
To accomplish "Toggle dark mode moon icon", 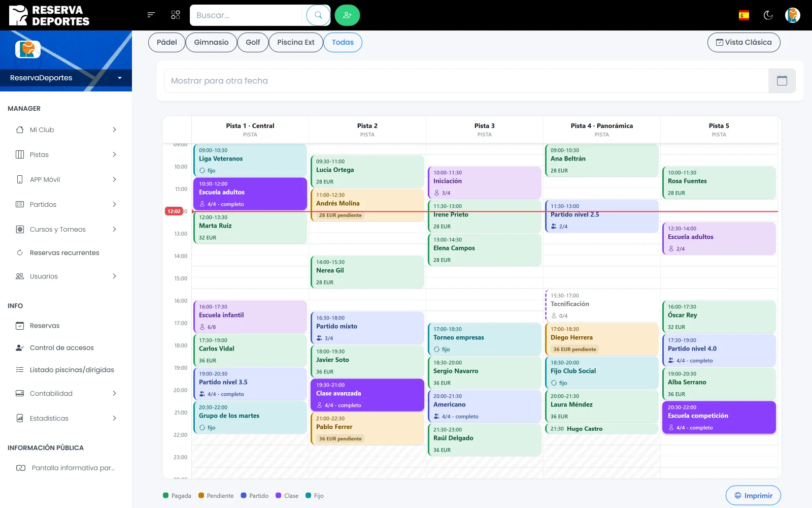I will point(768,15).
